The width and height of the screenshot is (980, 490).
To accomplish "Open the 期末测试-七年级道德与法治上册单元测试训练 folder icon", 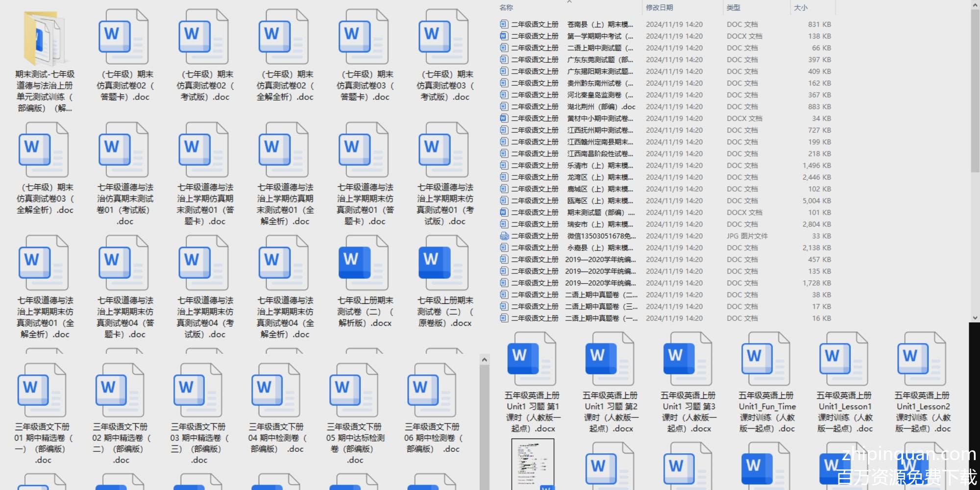I will 44,39.
